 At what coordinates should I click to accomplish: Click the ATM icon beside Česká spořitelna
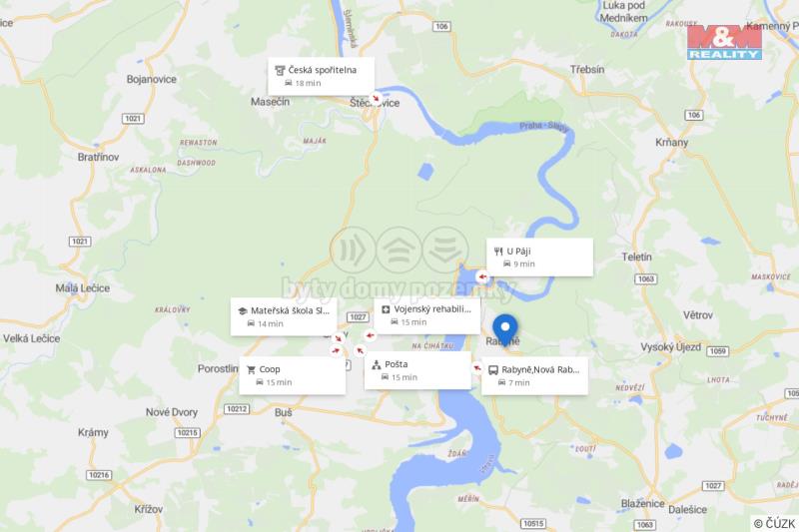point(280,70)
